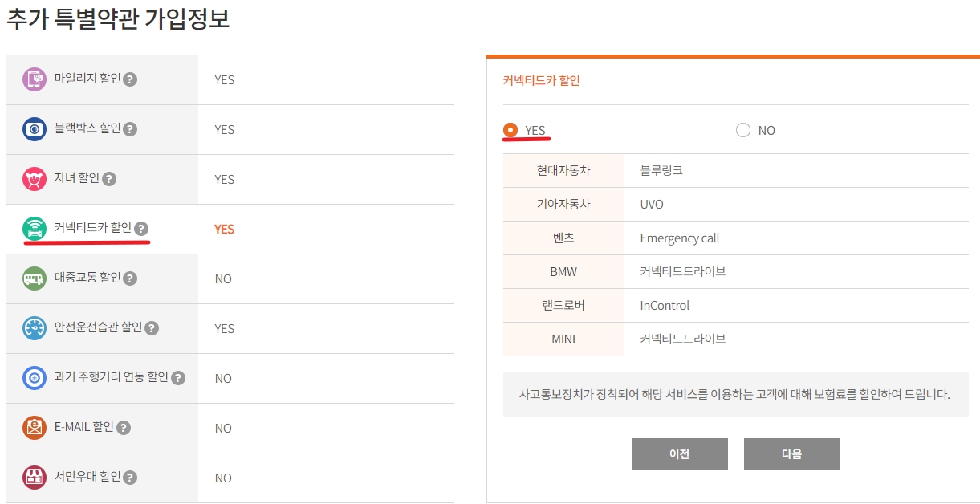980x504 pixels.
Task: Click the 이전 button
Action: coord(679,453)
